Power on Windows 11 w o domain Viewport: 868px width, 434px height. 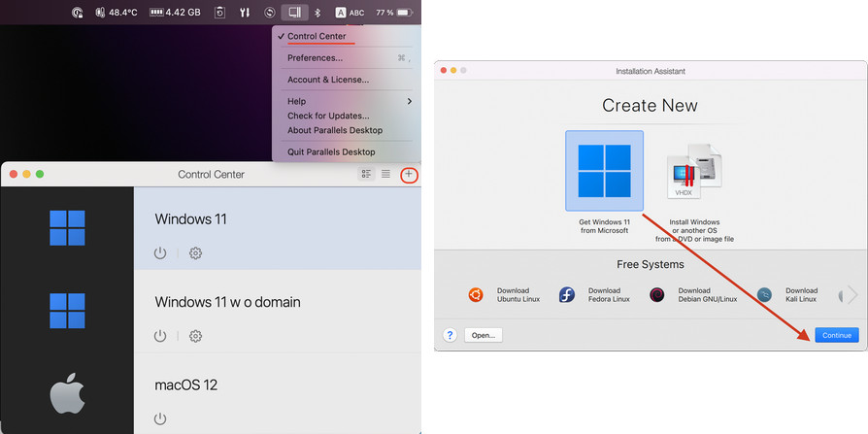[160, 336]
